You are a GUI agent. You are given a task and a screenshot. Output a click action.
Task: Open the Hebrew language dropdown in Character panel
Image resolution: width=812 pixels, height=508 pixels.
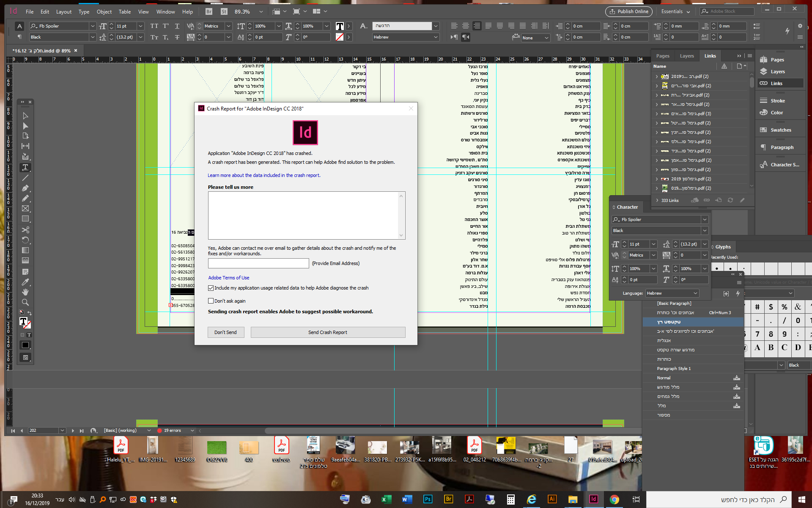click(672, 293)
